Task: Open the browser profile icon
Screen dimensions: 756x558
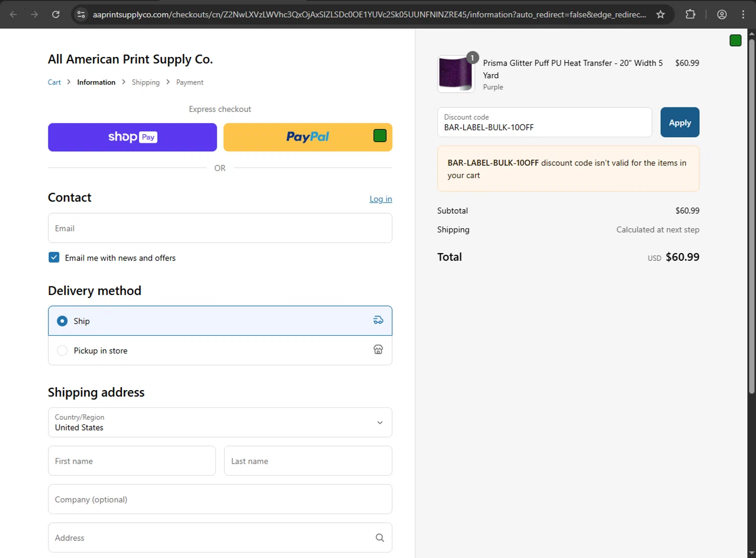Action: tap(722, 15)
